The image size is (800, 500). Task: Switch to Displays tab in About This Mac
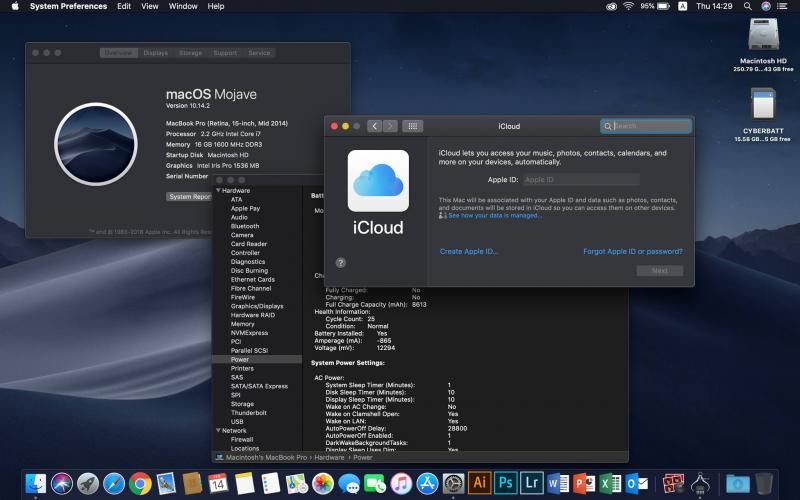(156, 53)
